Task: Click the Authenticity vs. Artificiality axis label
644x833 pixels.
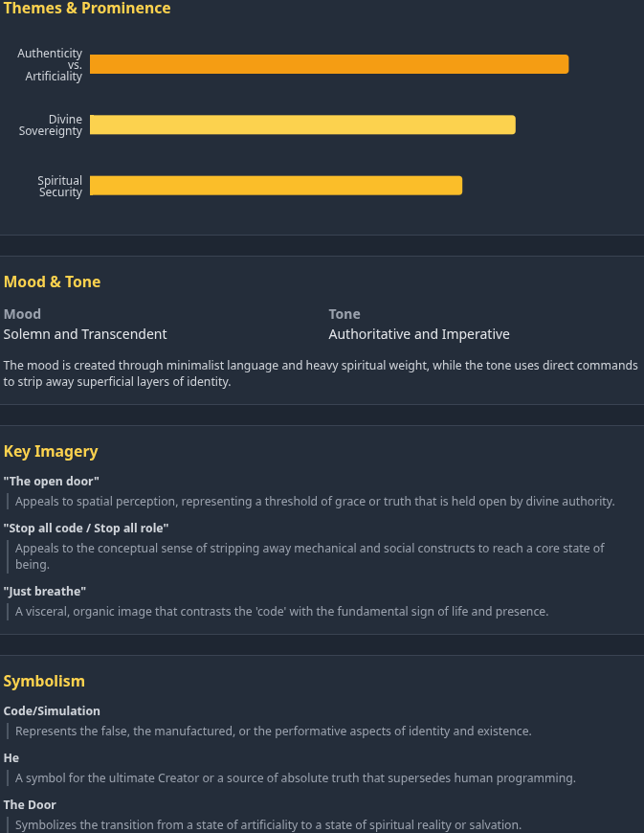Action: point(50,64)
